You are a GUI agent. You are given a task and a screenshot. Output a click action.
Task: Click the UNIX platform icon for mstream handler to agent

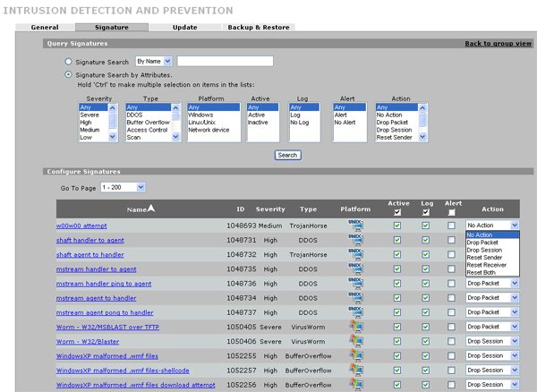(x=357, y=269)
